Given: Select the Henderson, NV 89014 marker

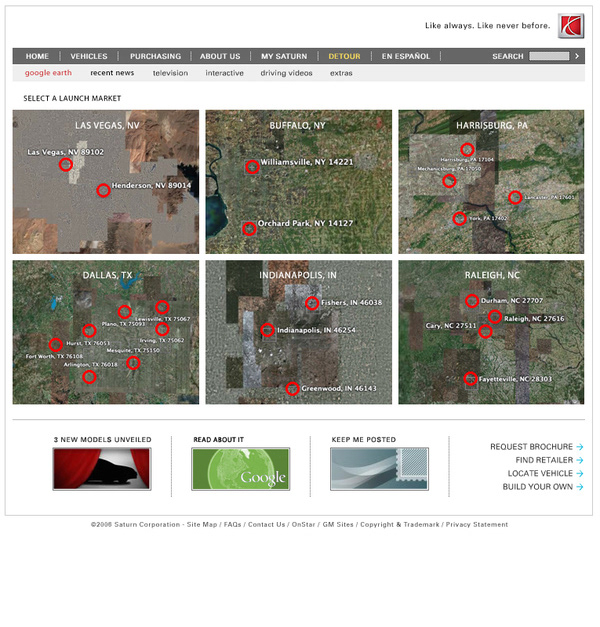Looking at the screenshot, I should point(103,190).
